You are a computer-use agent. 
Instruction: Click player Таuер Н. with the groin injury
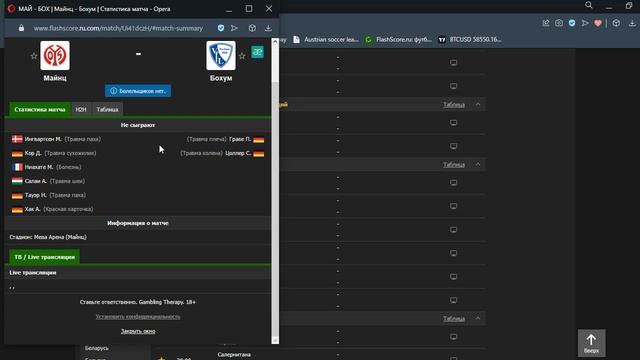point(36,195)
